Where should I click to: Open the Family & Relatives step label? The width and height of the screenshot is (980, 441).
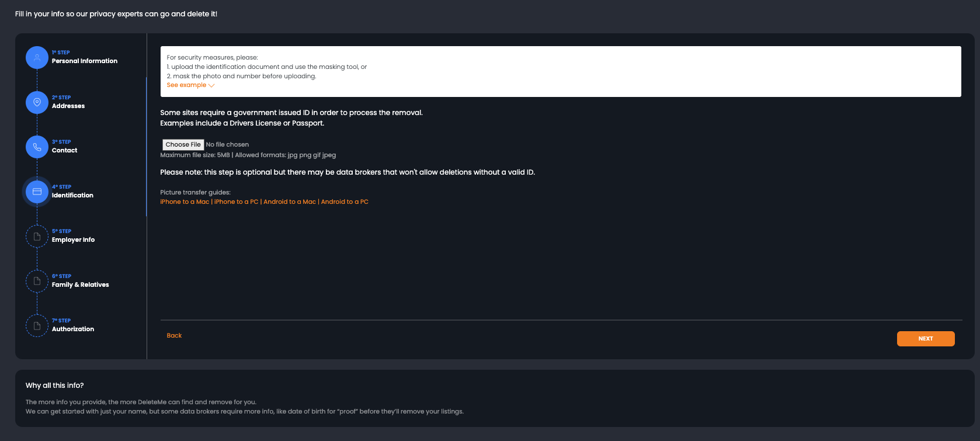click(81, 284)
